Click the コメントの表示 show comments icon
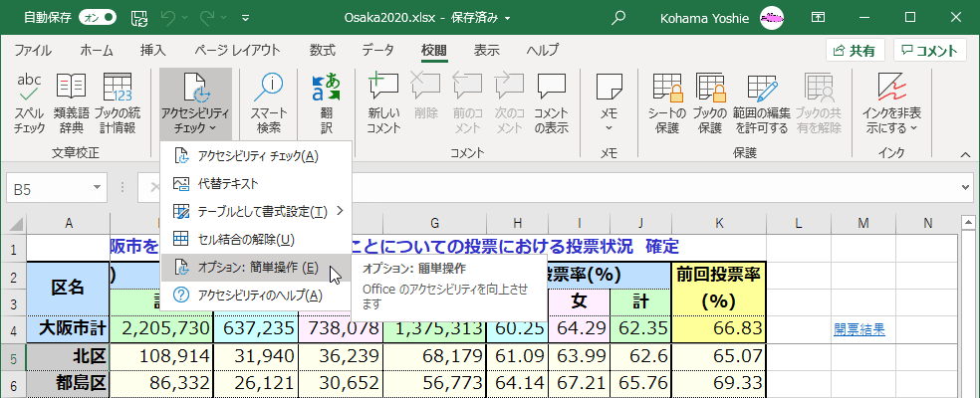 pyautogui.click(x=551, y=87)
